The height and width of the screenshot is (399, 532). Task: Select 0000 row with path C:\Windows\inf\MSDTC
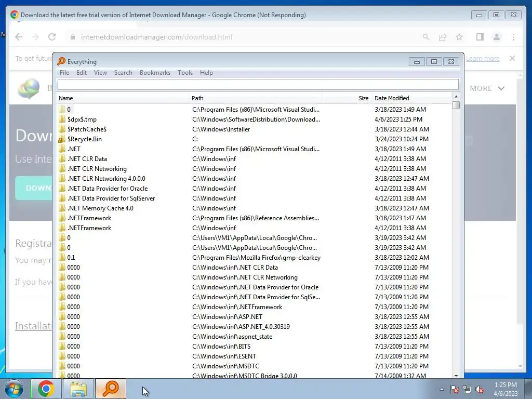pos(73,366)
